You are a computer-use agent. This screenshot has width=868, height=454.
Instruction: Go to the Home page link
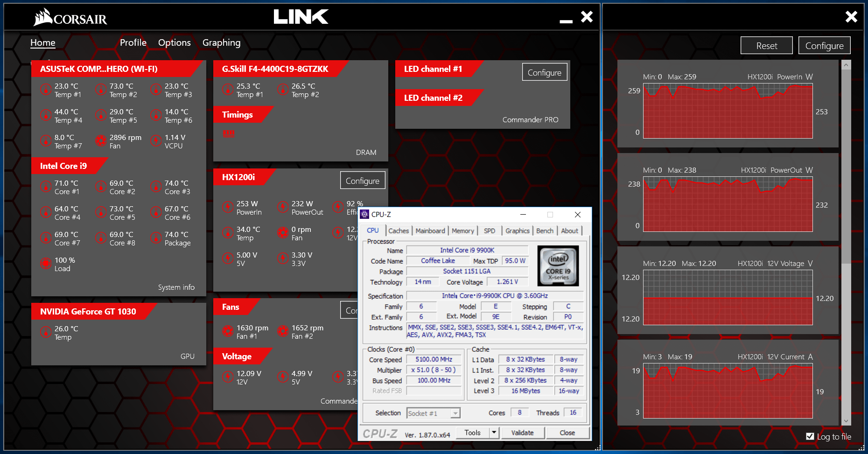[43, 42]
